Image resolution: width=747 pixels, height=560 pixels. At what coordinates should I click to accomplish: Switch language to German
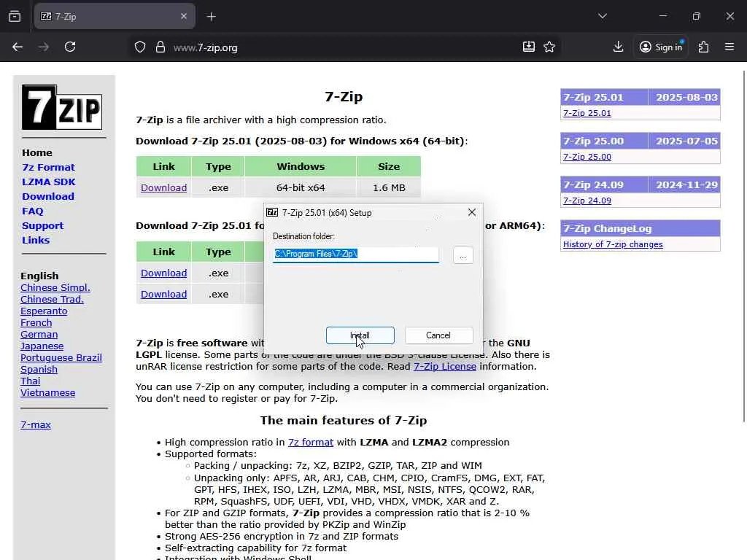(39, 334)
